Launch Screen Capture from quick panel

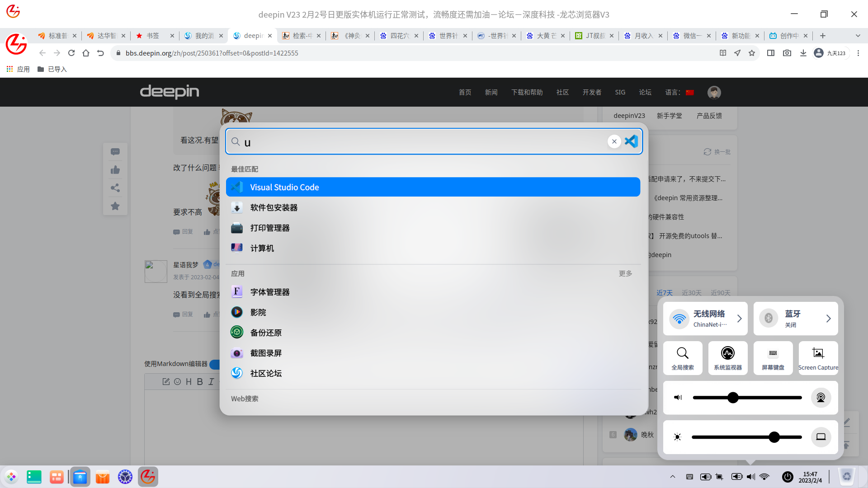click(x=818, y=357)
